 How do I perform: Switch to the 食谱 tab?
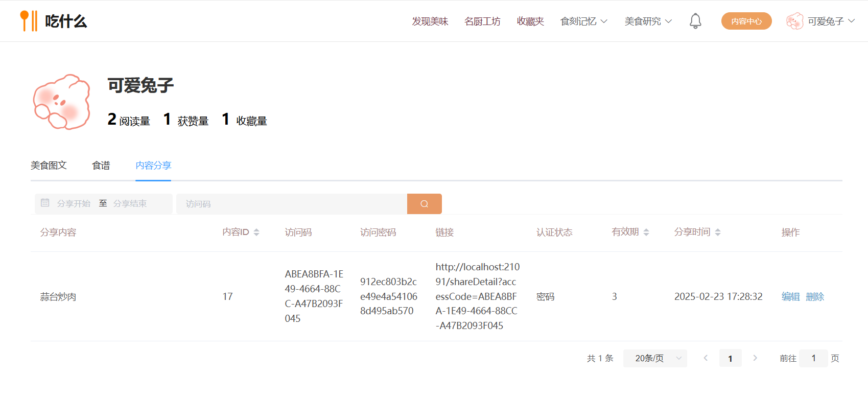click(101, 165)
